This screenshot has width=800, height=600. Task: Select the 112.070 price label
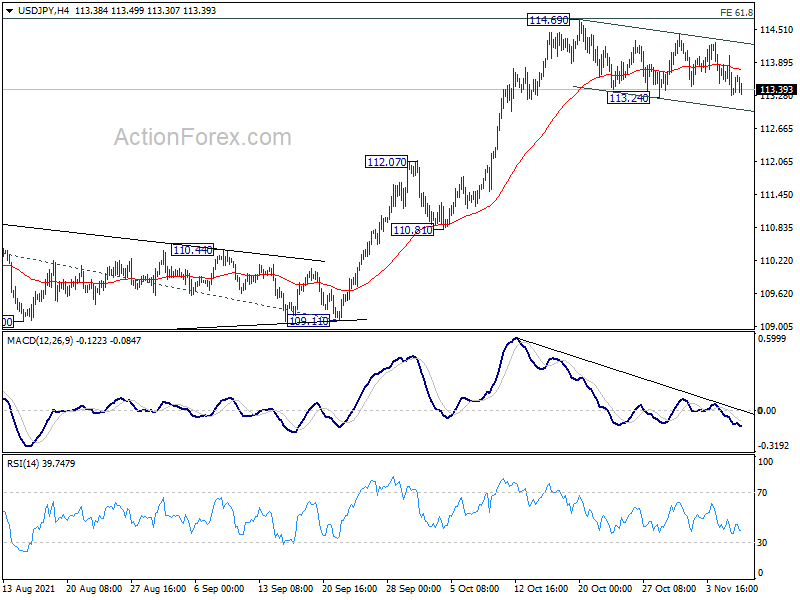[387, 162]
